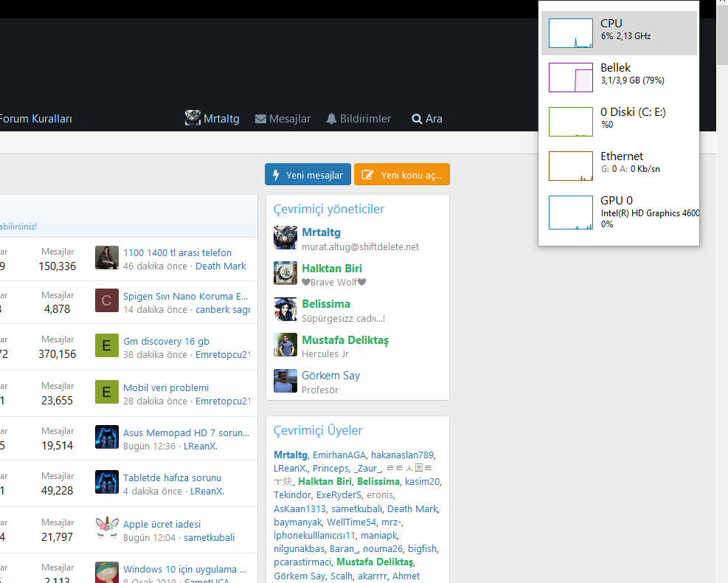
Task: Open the Çevrimiçi yöneticiler heading link
Action: coord(329,209)
